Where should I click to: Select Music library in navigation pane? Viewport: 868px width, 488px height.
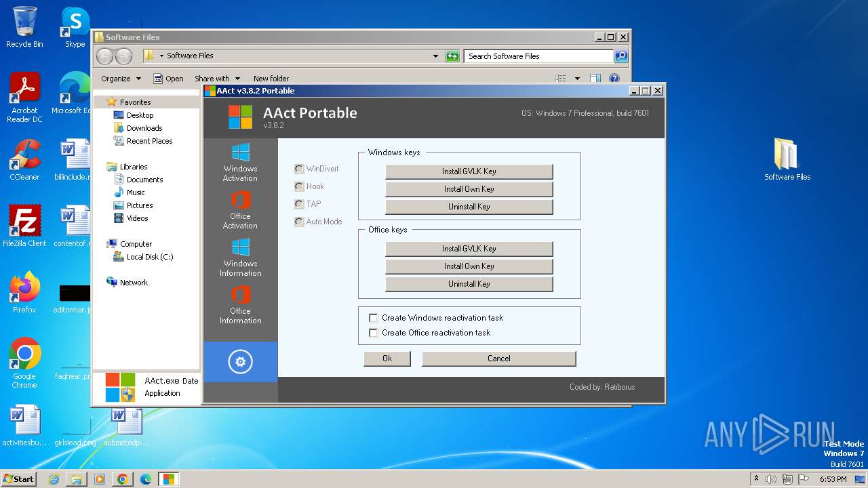136,192
